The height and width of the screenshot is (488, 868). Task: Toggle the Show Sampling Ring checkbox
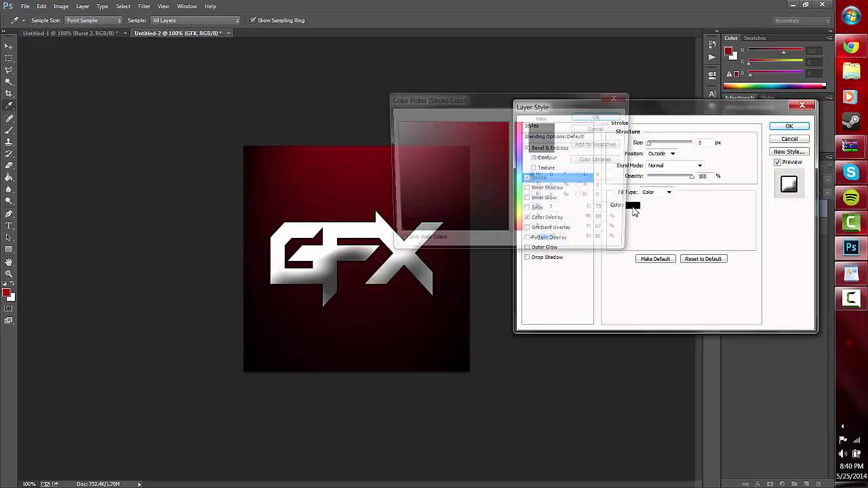[x=253, y=20]
